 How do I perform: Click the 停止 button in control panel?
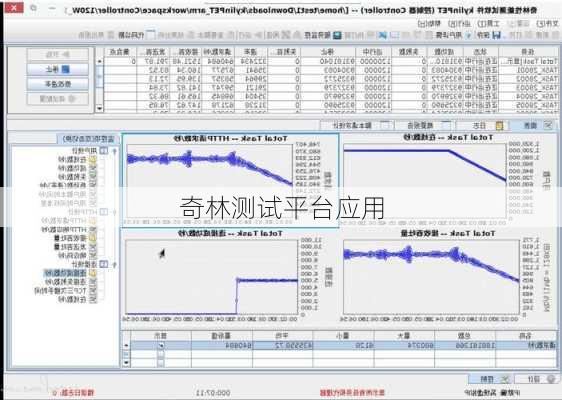(x=57, y=69)
